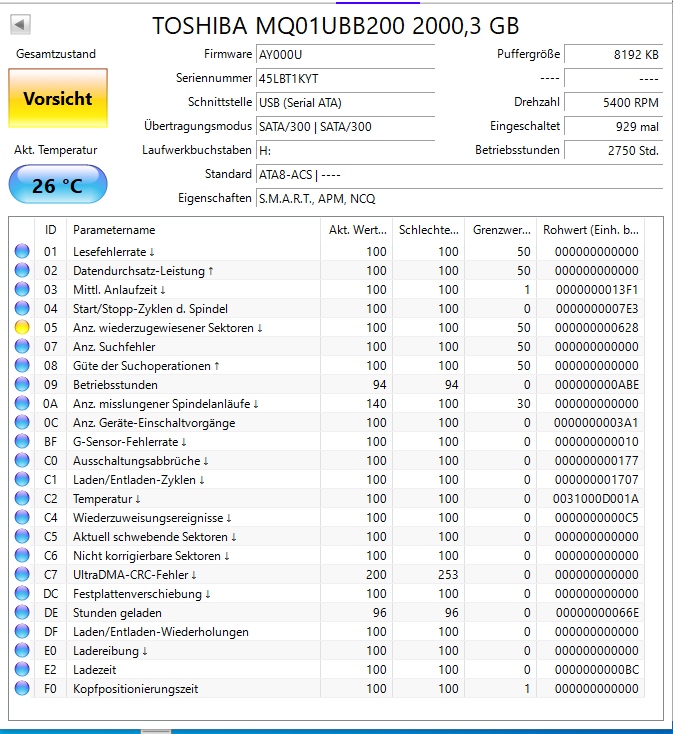Click status icon of UltraDMA-CRC-Fehler row
Viewport: 673px width, 734px height.
[x=22, y=574]
